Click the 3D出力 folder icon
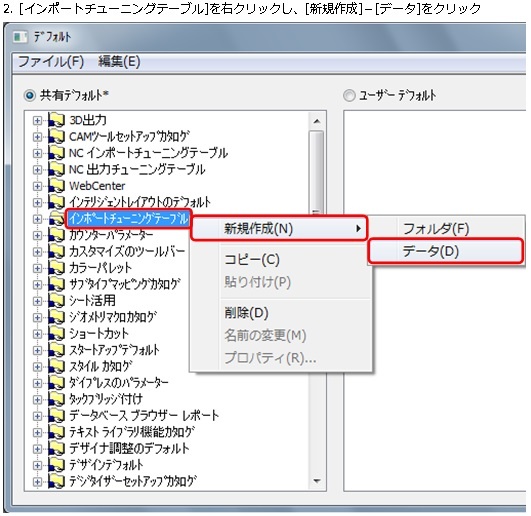 pos(56,120)
